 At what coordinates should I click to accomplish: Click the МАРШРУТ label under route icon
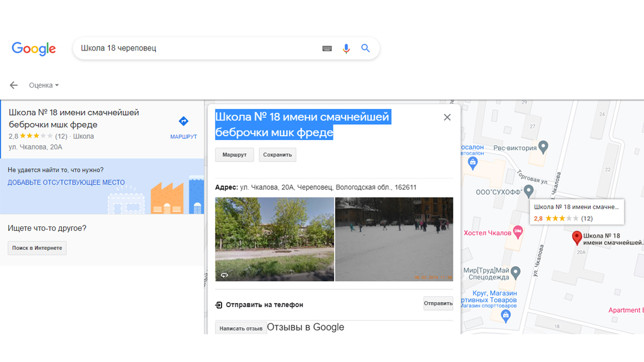pyautogui.click(x=184, y=137)
